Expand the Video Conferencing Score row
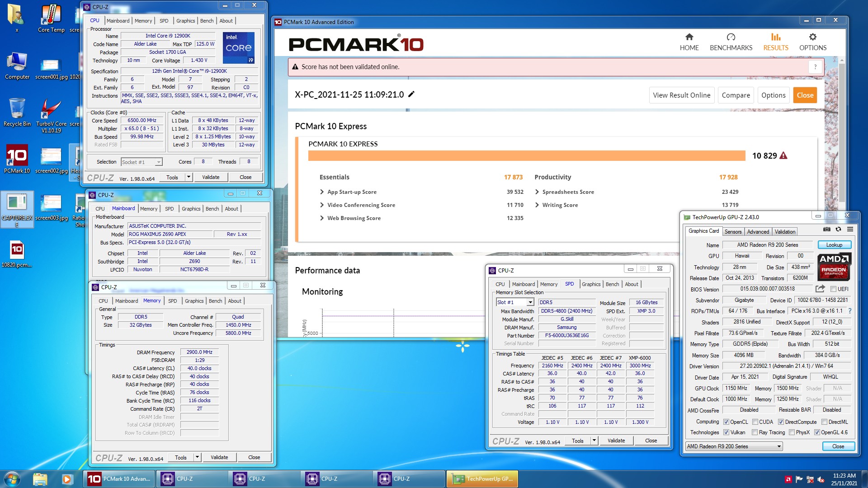The image size is (868, 488). click(x=322, y=205)
